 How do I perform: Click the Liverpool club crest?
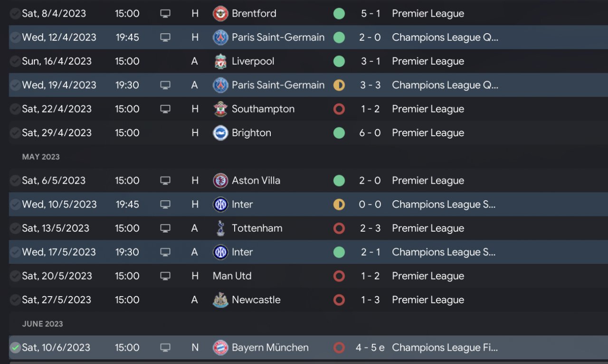(220, 61)
